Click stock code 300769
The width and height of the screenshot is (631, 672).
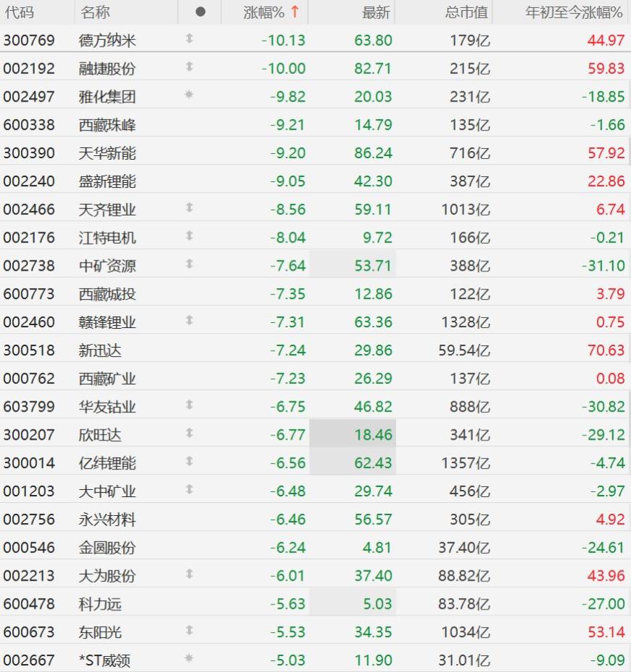click(29, 41)
